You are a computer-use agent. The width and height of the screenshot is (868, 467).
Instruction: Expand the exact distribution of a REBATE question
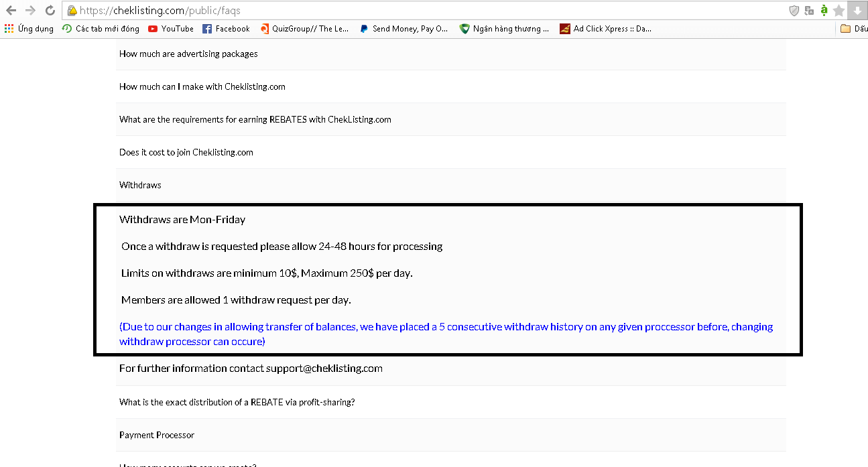[x=450, y=402]
